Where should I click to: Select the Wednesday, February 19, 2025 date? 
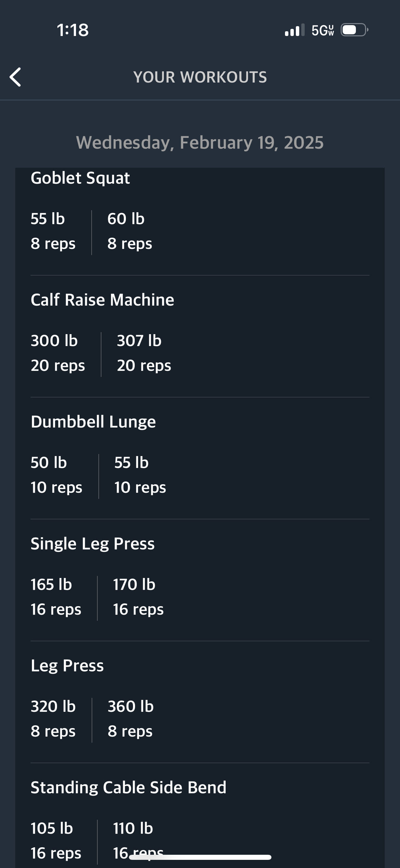click(200, 142)
